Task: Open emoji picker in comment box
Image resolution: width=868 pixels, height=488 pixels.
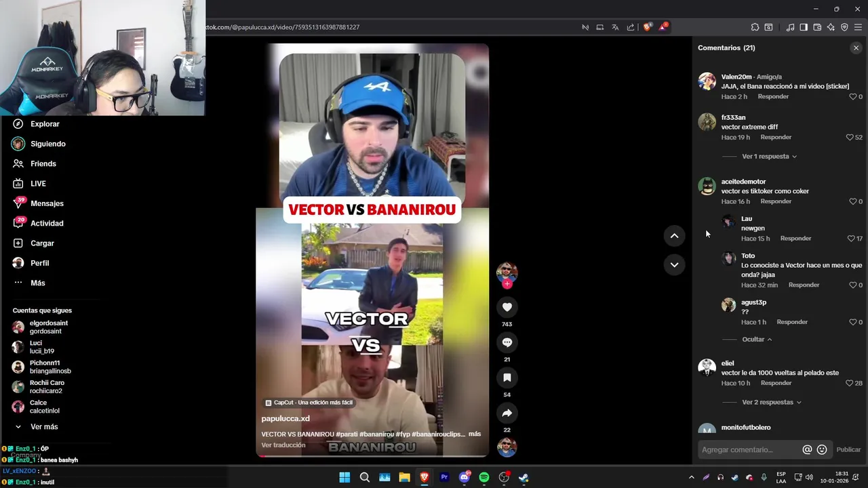Action: point(822,449)
